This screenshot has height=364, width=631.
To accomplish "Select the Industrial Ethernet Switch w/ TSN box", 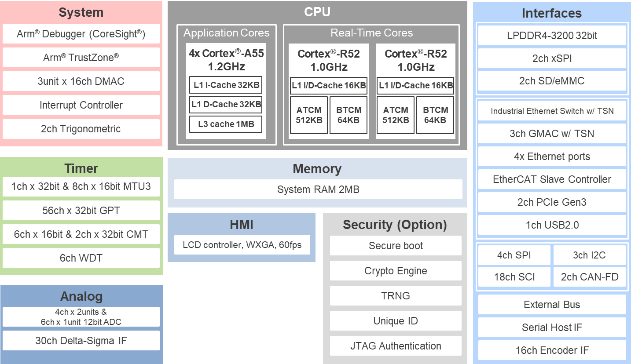I will click(552, 111).
